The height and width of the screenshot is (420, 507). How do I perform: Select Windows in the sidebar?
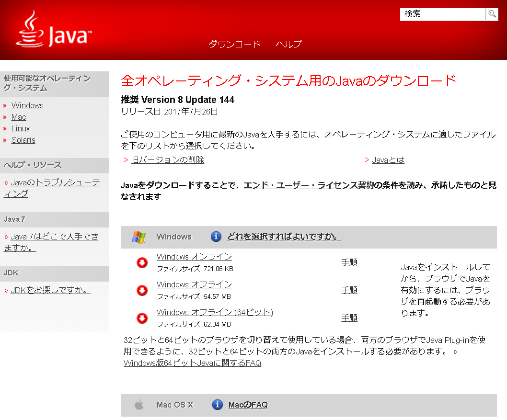[27, 106]
